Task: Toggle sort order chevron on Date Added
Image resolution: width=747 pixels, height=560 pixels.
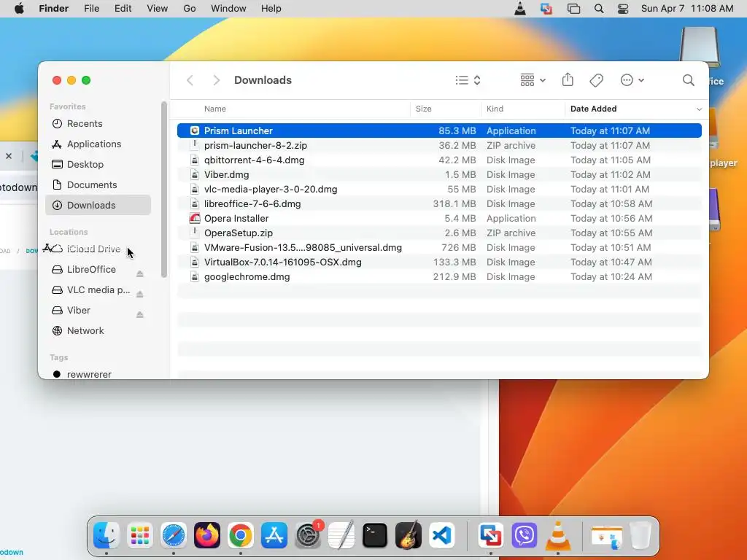Action: pyautogui.click(x=699, y=109)
